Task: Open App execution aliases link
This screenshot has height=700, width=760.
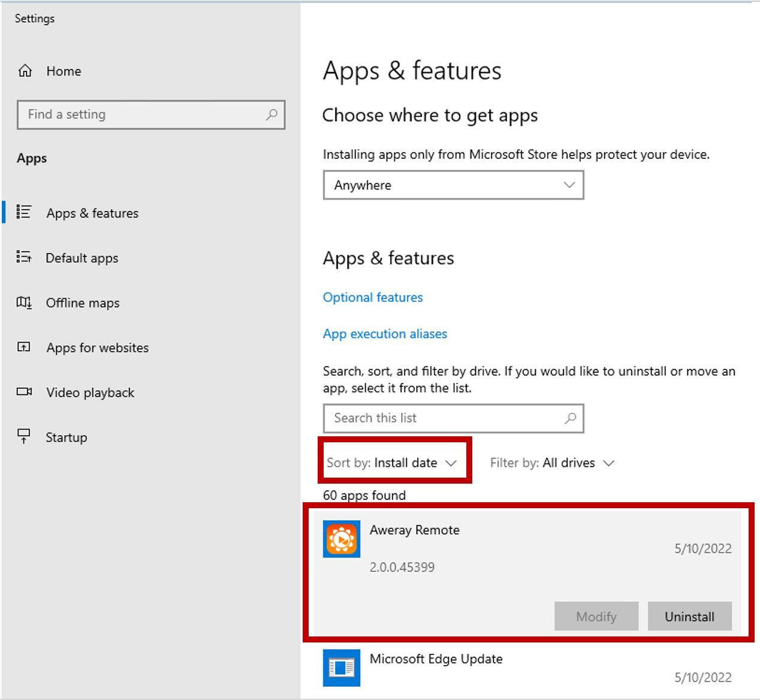Action: click(x=385, y=334)
